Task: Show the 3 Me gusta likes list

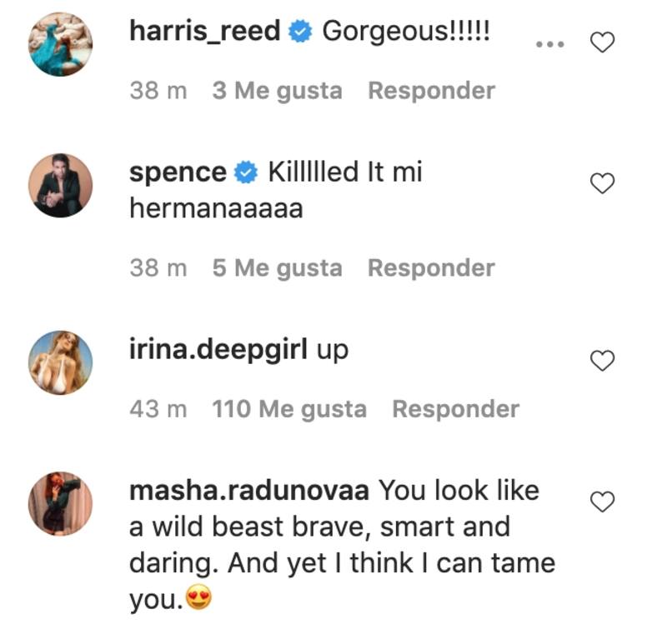Action: coord(277,90)
